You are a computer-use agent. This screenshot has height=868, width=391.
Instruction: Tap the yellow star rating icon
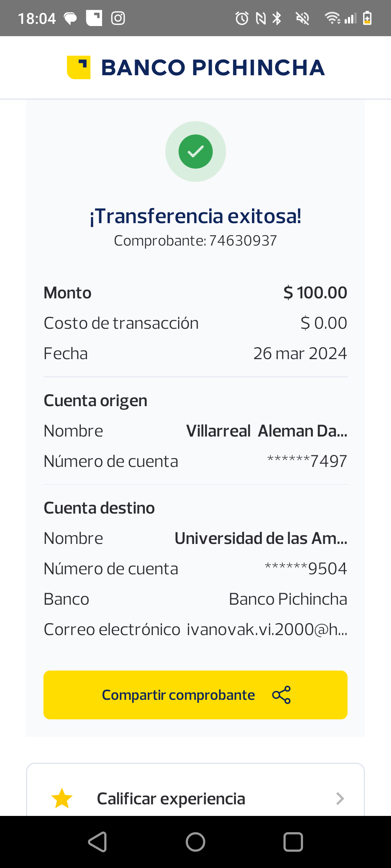coord(62,799)
